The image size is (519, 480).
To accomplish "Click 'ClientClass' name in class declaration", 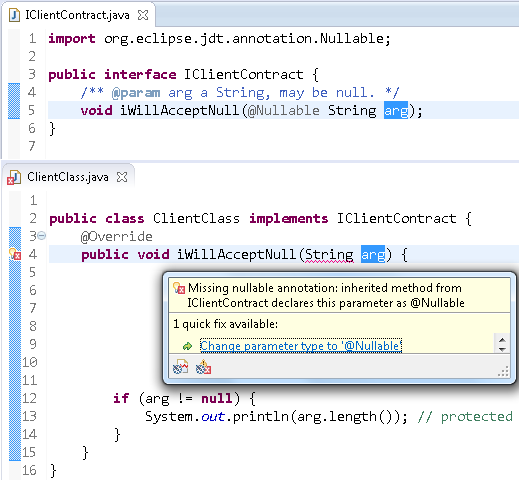I will (x=196, y=219).
